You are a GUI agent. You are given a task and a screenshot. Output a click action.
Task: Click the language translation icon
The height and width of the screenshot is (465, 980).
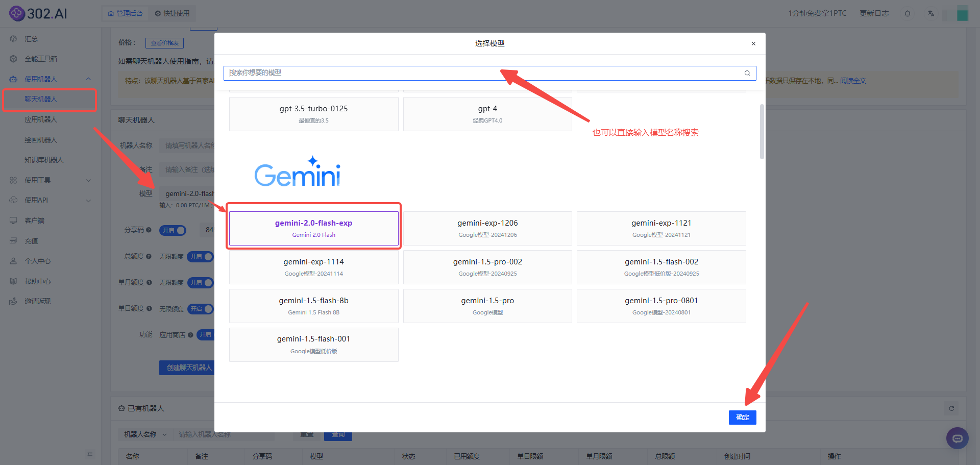click(x=931, y=13)
